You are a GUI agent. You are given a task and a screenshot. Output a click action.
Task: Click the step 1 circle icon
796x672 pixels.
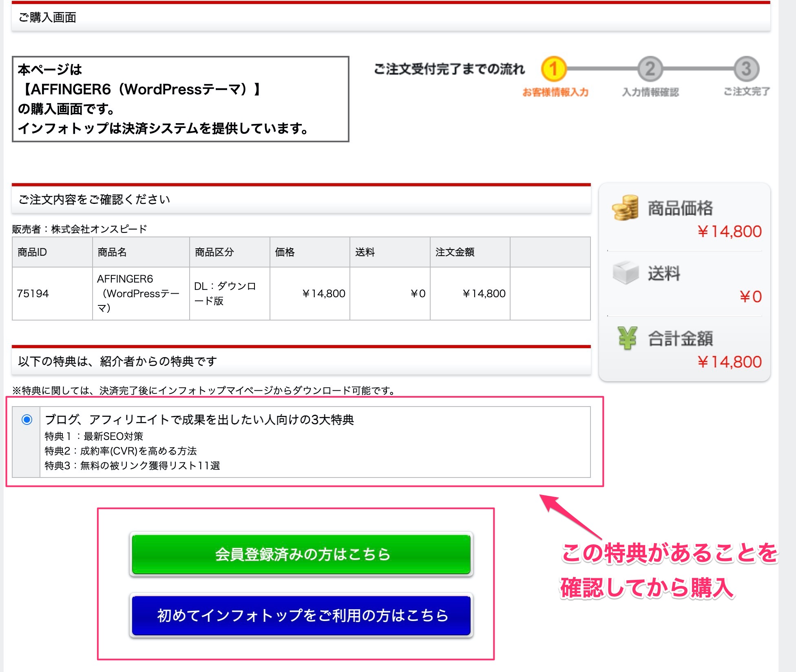pos(553,69)
